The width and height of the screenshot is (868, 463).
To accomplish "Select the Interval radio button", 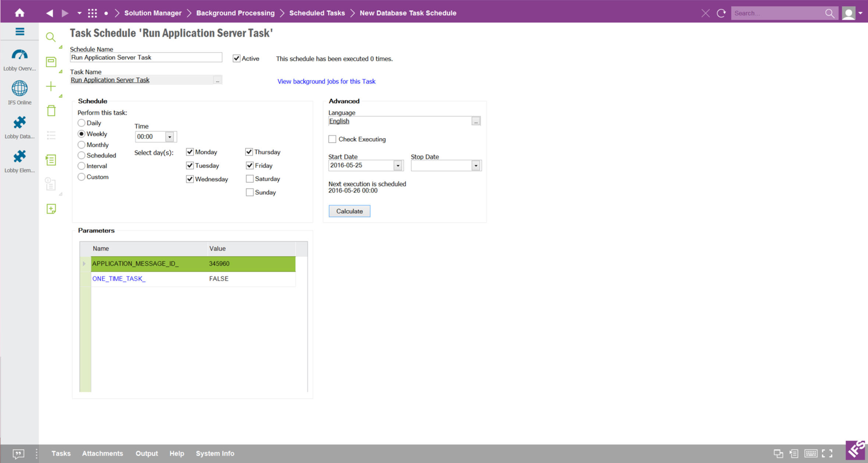I will [x=81, y=166].
